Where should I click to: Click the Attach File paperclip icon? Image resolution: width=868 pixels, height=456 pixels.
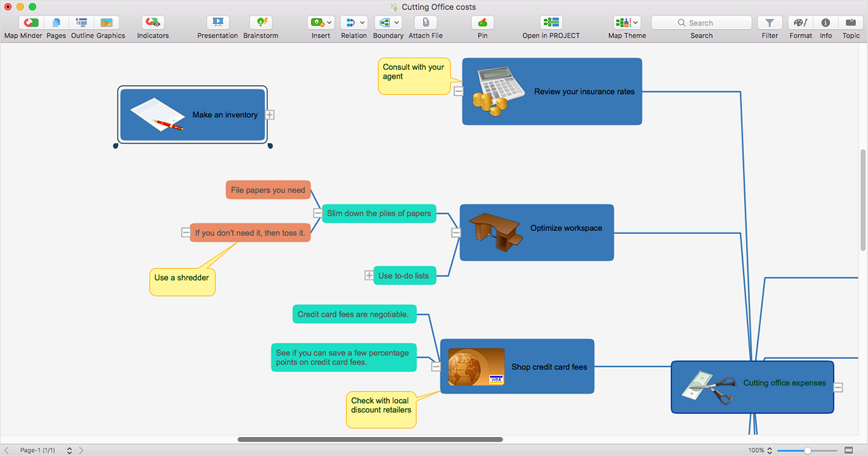pos(425,23)
